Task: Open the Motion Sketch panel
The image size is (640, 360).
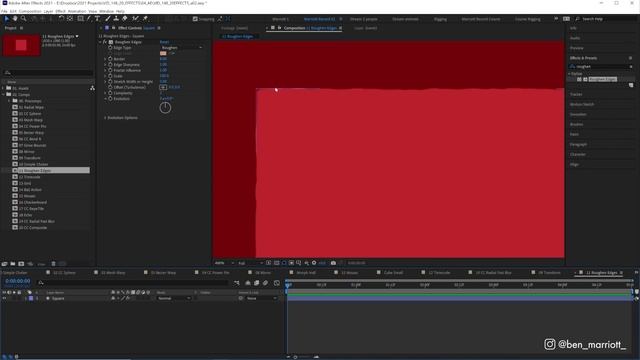Action: pyautogui.click(x=582, y=104)
